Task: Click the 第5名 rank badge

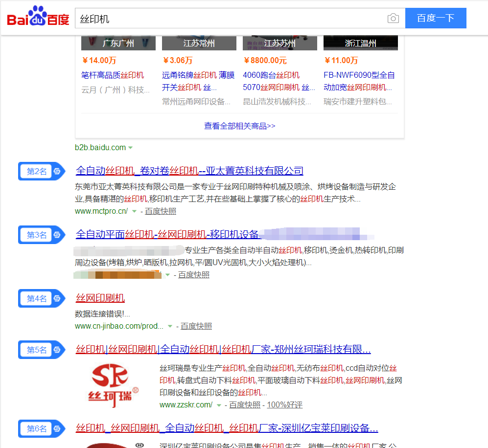Action: click(42, 350)
